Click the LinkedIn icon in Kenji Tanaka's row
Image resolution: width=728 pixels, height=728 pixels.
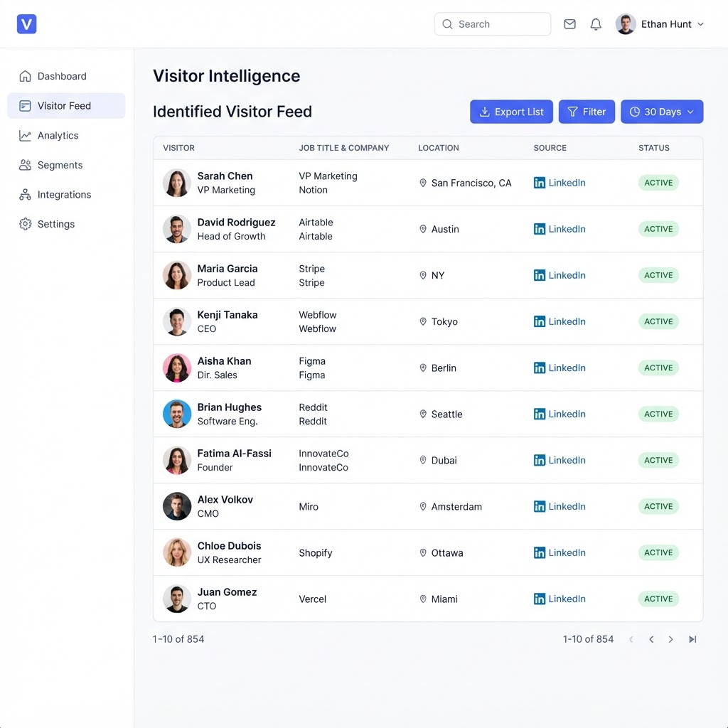click(x=540, y=321)
